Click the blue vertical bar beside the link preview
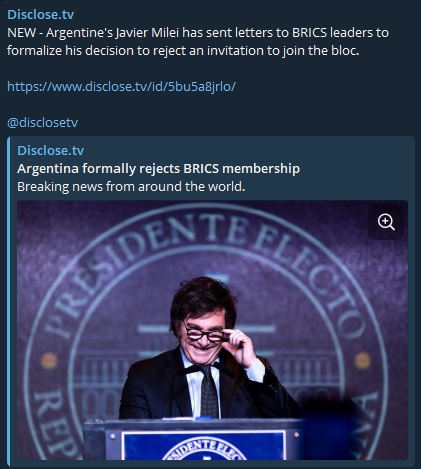The width and height of the screenshot is (421, 469). (x=9, y=301)
